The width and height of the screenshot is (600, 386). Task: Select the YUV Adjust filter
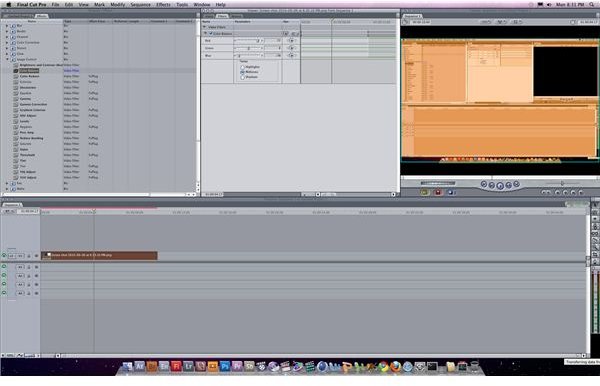28,178
